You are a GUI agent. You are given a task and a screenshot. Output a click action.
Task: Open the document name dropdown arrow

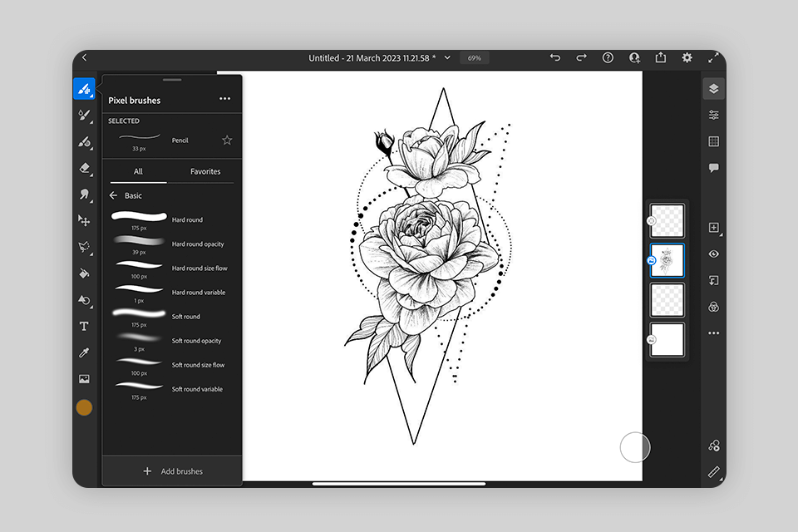click(x=447, y=57)
